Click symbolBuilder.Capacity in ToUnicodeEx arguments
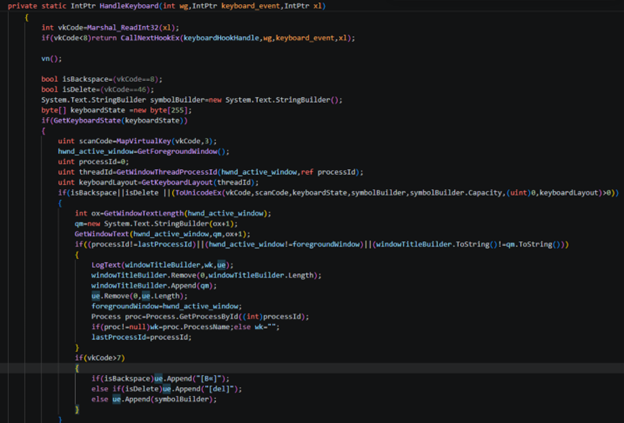Screen dimensions: 624x423 pyautogui.click(x=456, y=193)
